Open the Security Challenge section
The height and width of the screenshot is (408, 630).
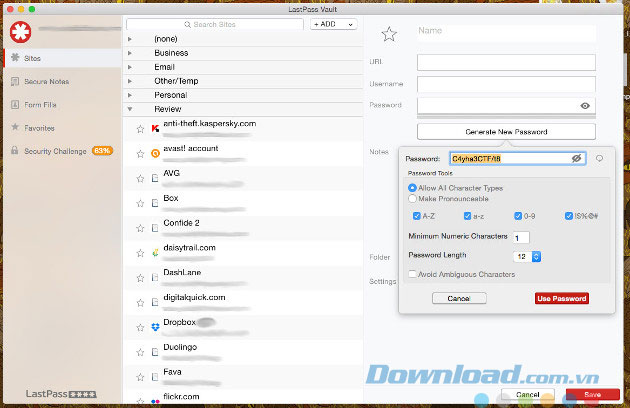pyautogui.click(x=63, y=151)
